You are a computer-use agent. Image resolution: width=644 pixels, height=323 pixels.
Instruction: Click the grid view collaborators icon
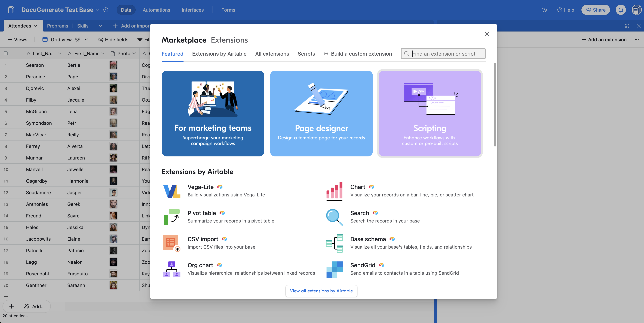click(x=78, y=39)
